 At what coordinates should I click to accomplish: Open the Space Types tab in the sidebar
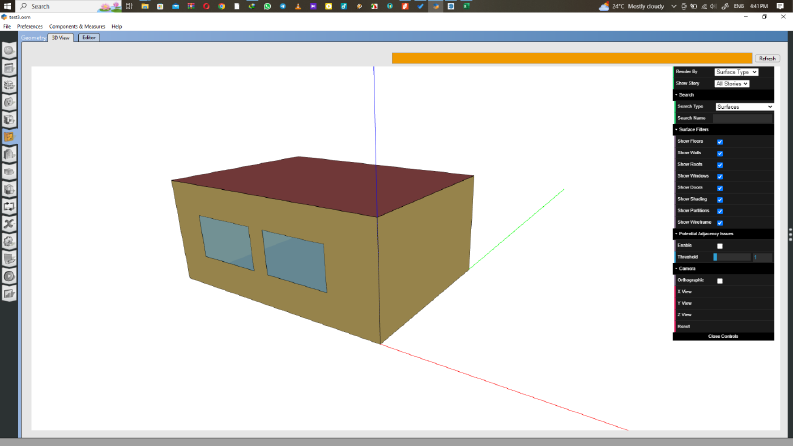coord(9,119)
